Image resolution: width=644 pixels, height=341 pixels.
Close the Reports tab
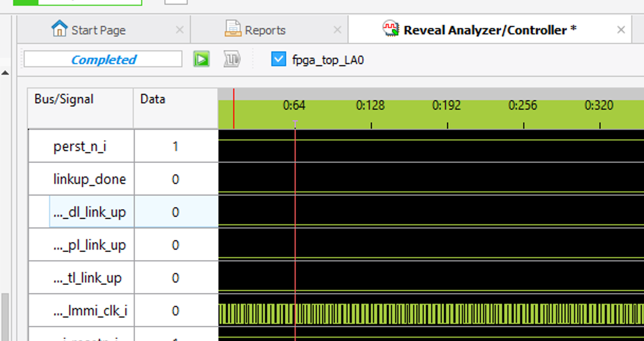337,30
